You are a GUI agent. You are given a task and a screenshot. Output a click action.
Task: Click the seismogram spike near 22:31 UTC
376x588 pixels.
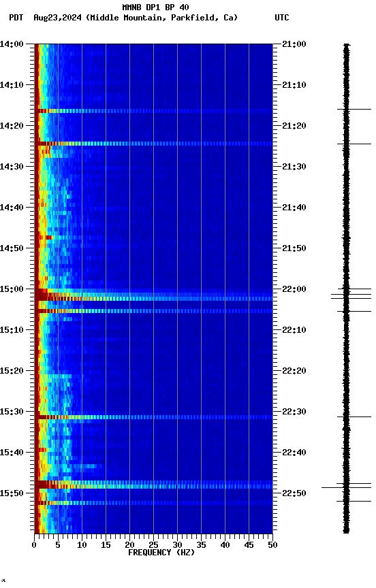point(354,417)
